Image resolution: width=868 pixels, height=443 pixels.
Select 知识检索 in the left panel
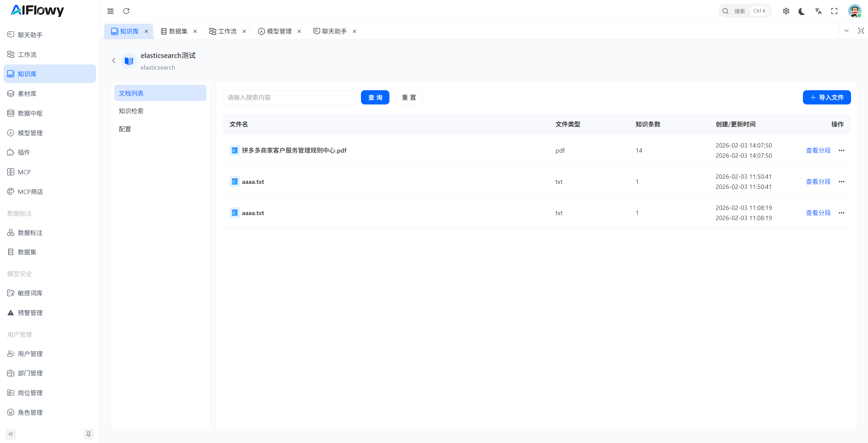[x=131, y=111]
